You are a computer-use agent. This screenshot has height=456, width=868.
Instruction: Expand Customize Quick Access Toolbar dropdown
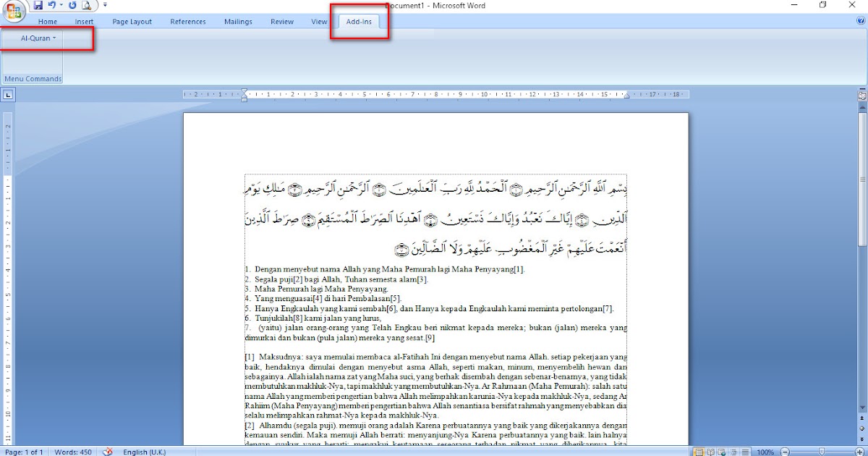(x=105, y=6)
